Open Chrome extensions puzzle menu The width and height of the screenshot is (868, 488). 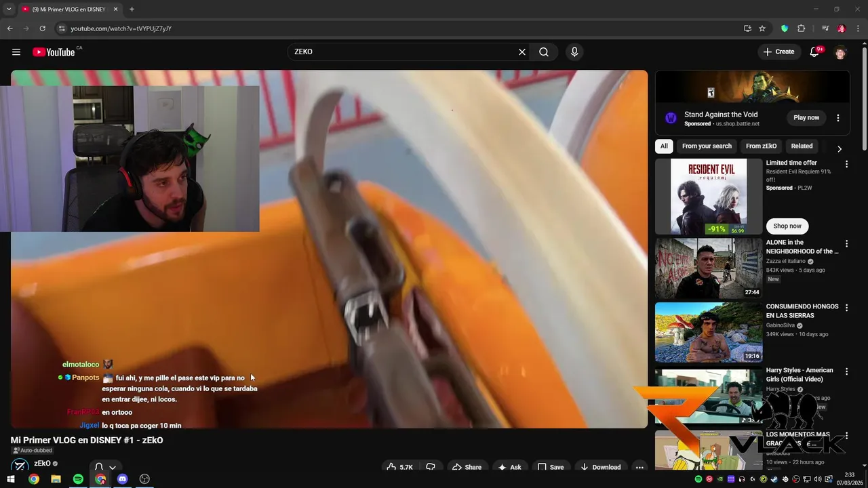click(801, 28)
